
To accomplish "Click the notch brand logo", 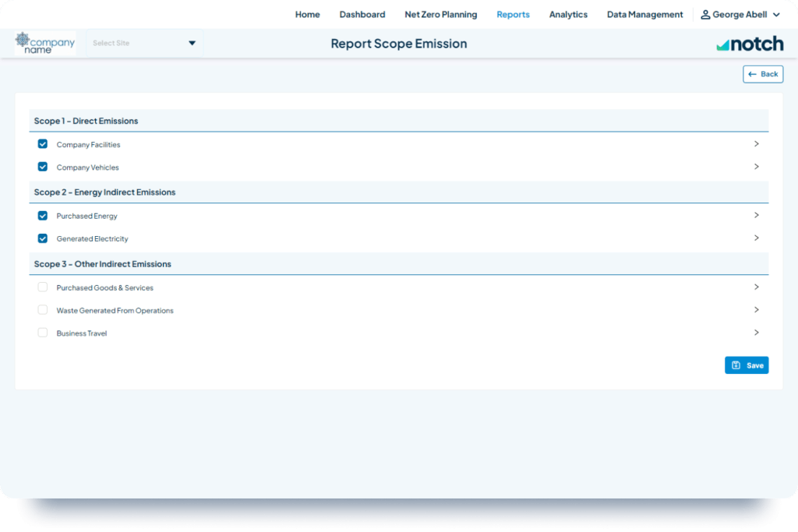I will 750,44.
